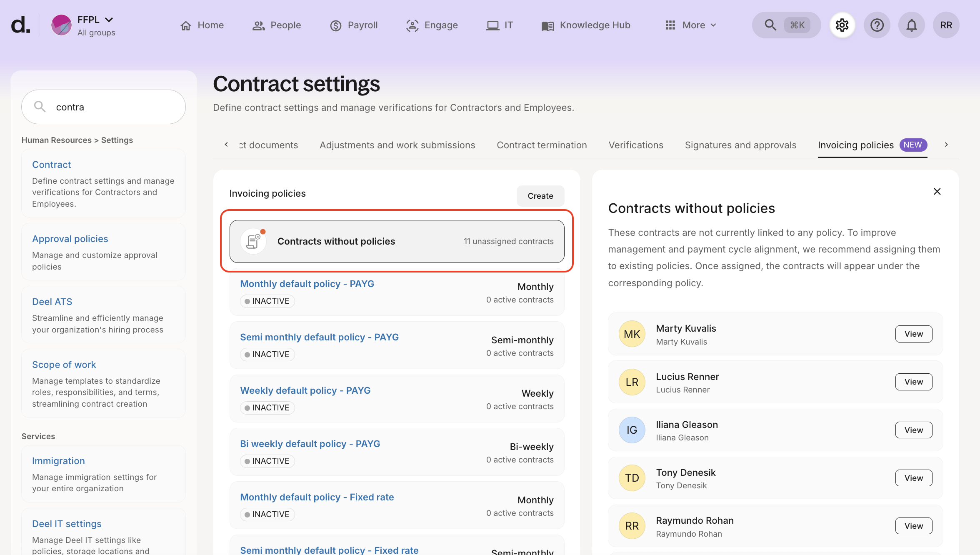Switch to the Verifications tab

635,145
